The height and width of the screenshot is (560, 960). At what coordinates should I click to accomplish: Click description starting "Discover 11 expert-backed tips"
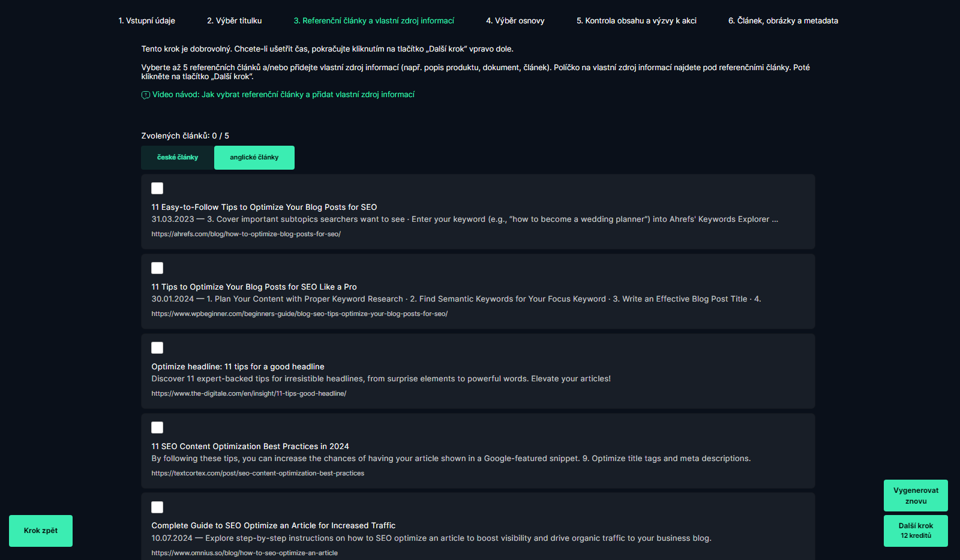pyautogui.click(x=381, y=379)
